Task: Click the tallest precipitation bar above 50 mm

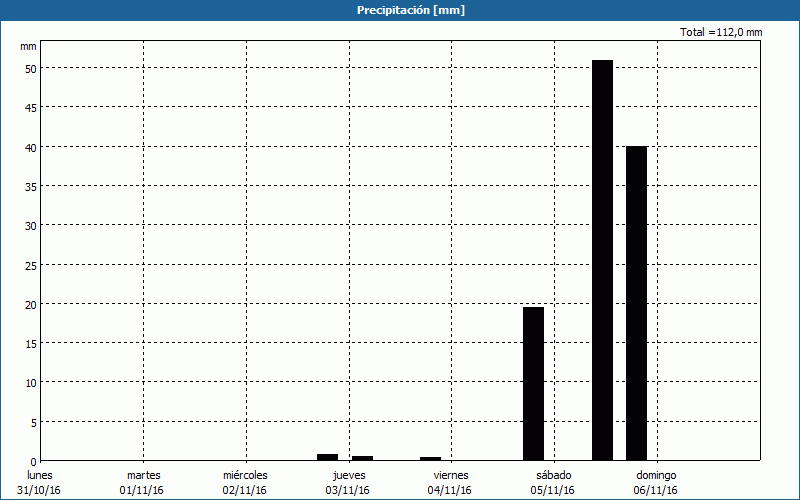Action: click(x=602, y=260)
